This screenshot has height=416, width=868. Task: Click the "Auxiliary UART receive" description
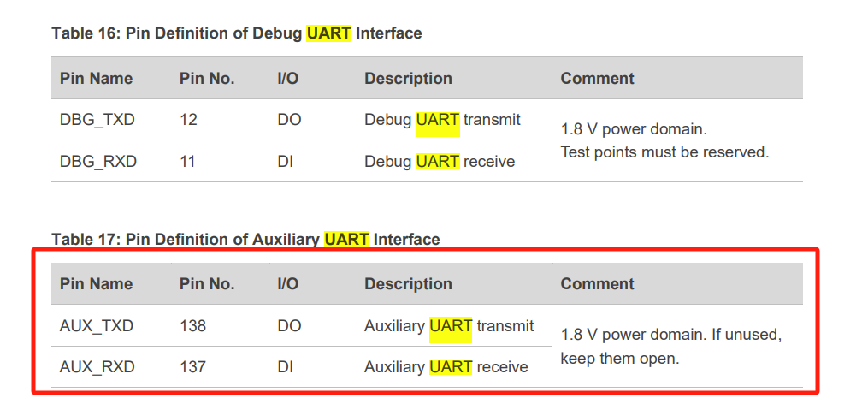click(446, 366)
